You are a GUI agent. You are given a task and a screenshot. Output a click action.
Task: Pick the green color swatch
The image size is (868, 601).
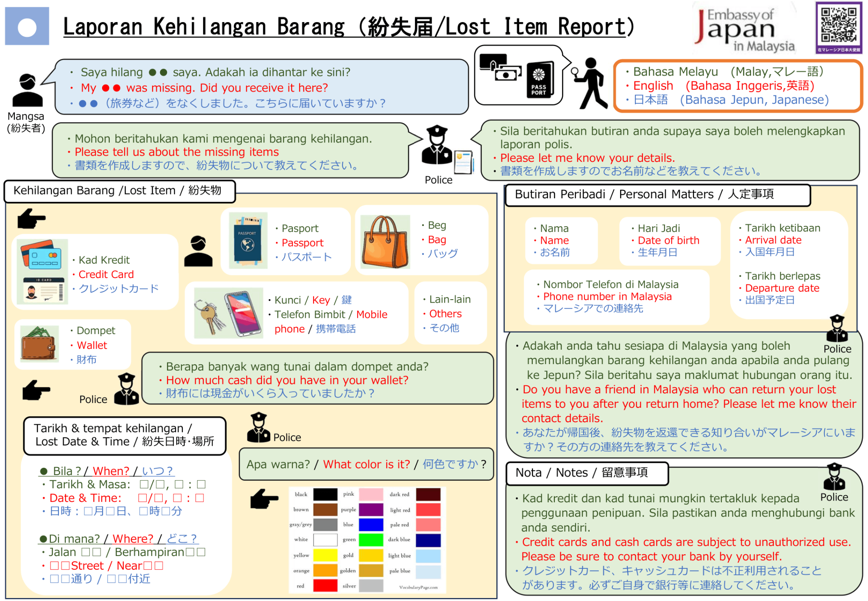click(371, 540)
